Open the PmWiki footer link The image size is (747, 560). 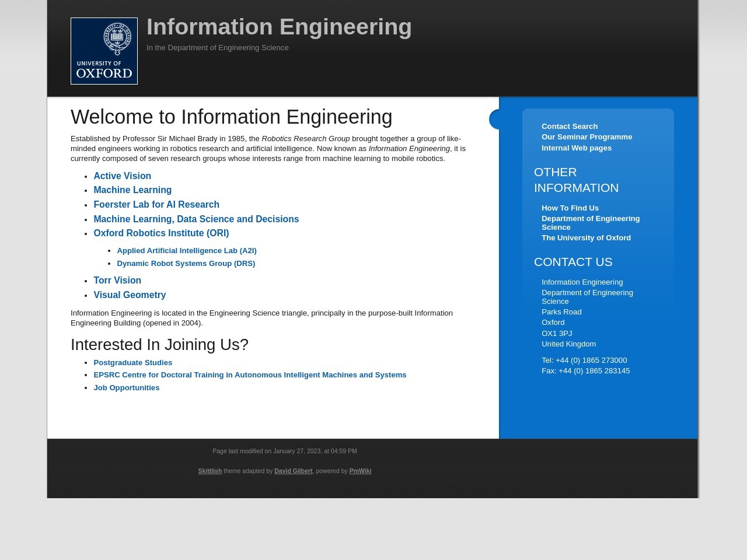point(360,471)
